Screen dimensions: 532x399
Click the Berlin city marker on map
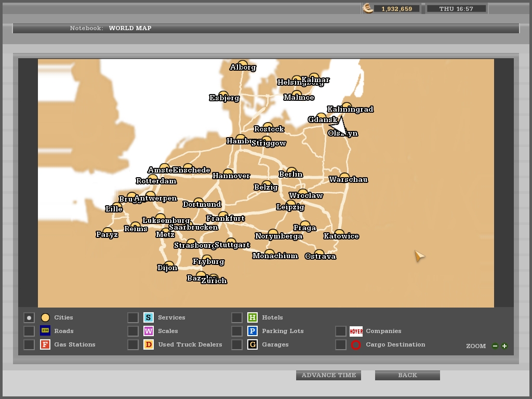click(x=291, y=171)
